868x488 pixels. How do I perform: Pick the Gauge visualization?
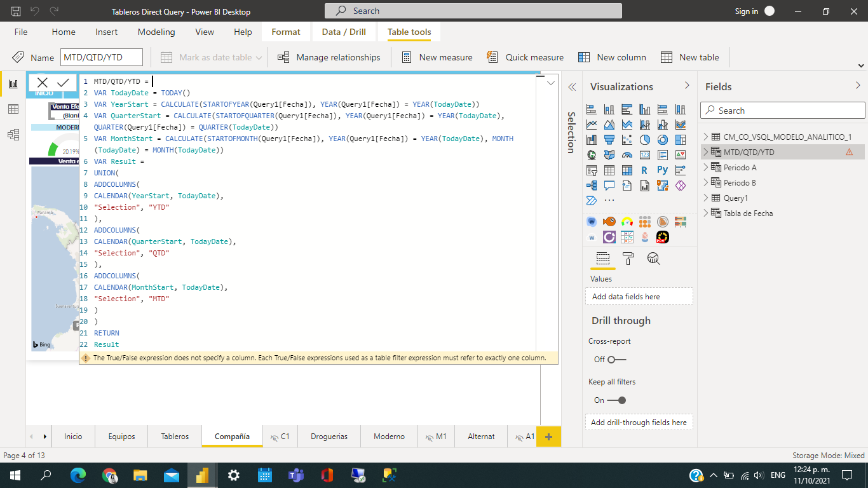[x=627, y=155]
